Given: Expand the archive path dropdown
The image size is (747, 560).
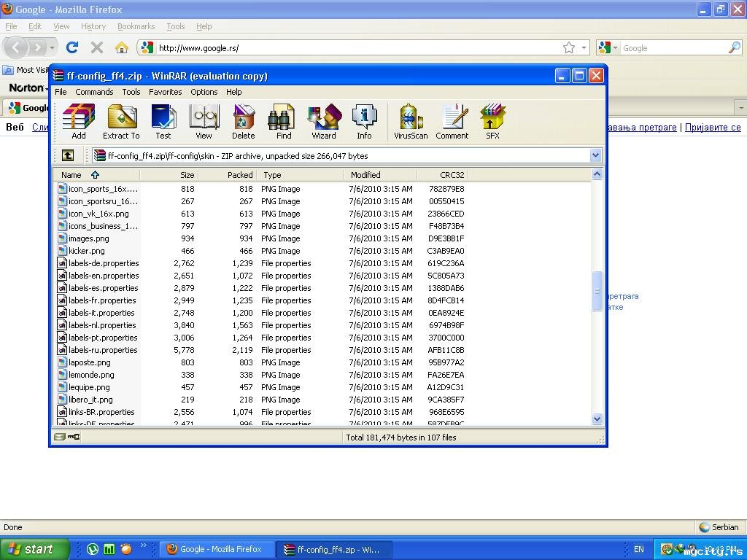Looking at the screenshot, I should (x=595, y=155).
